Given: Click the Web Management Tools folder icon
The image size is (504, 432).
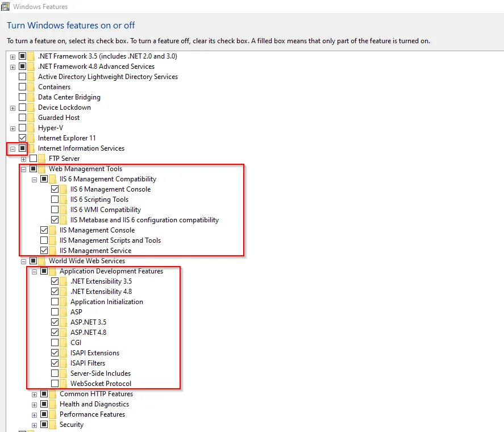Looking at the screenshot, I should 42,169.
